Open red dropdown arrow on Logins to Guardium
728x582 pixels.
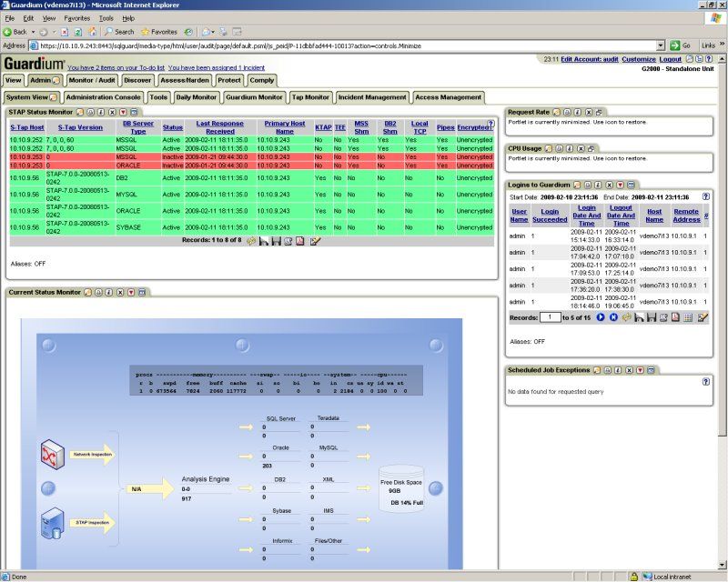pos(620,185)
